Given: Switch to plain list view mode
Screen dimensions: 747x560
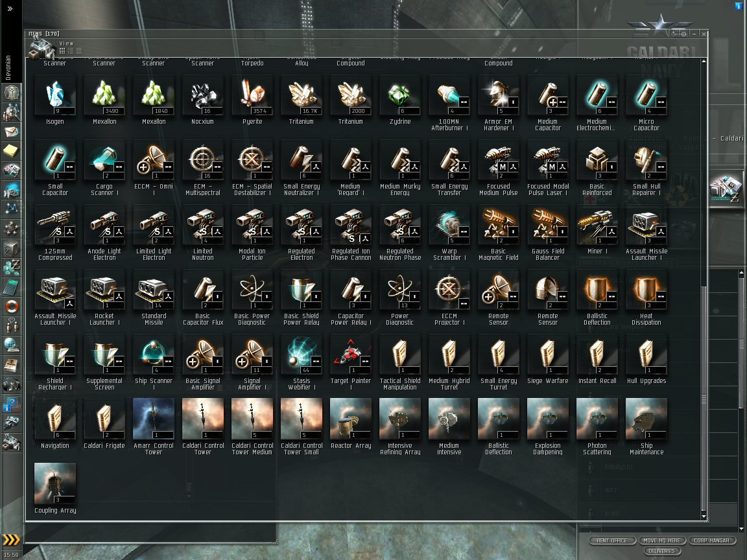Looking at the screenshot, I should pyautogui.click(x=79, y=51).
